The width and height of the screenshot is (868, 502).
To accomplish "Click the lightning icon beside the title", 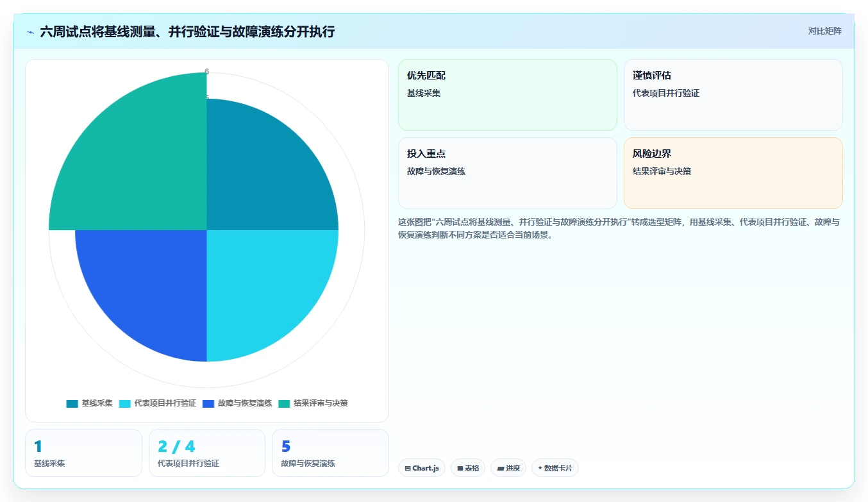I will tap(31, 31).
